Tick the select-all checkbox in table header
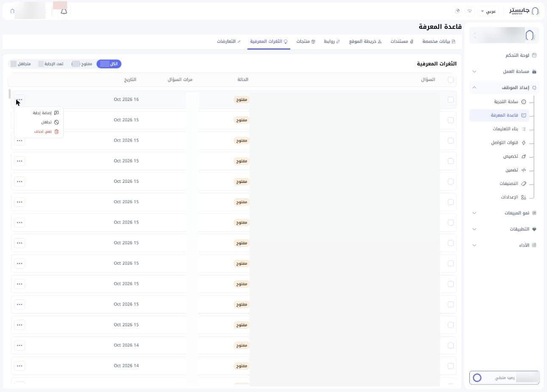The height and width of the screenshot is (392, 547). tap(451, 80)
